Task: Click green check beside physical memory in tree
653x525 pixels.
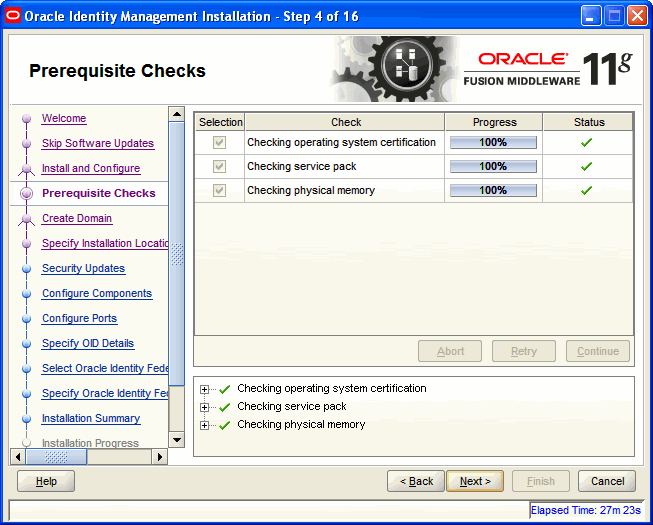Action: pyautogui.click(x=224, y=425)
